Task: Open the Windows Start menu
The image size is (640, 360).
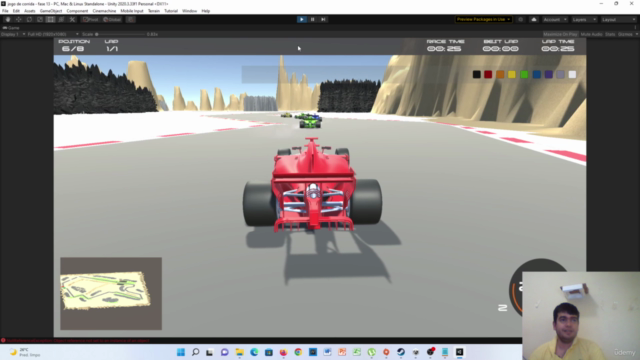Action: [181, 352]
